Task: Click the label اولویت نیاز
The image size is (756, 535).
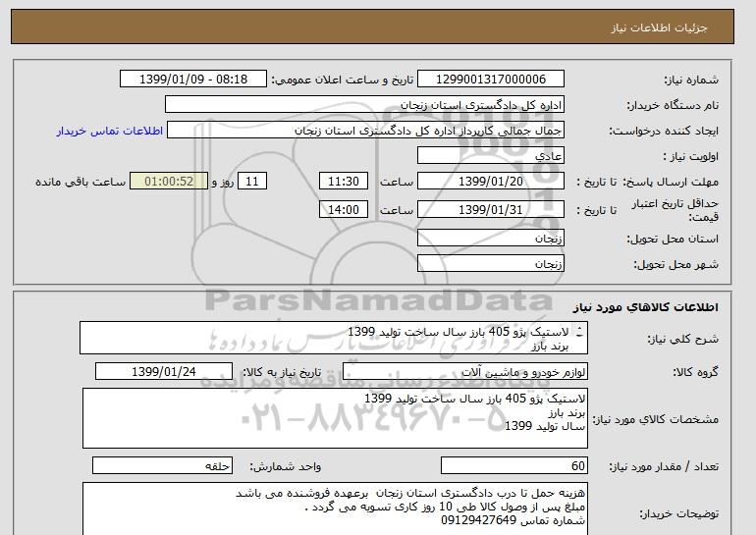Action: 691,156
